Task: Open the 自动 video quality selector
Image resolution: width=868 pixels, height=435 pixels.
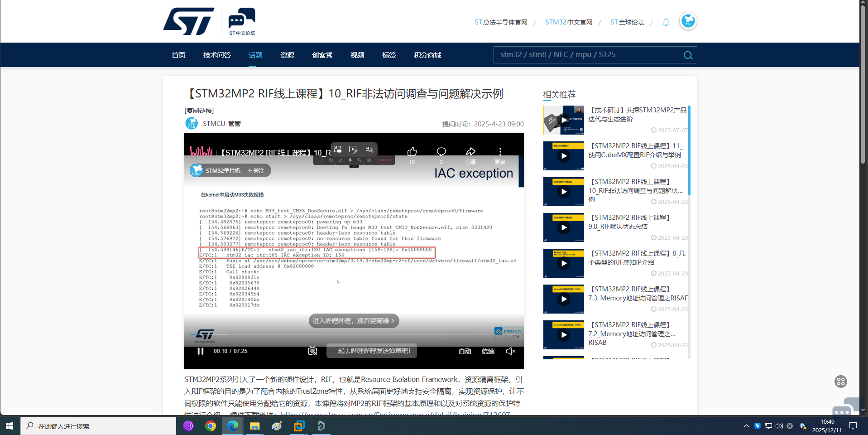Action: 465,351
